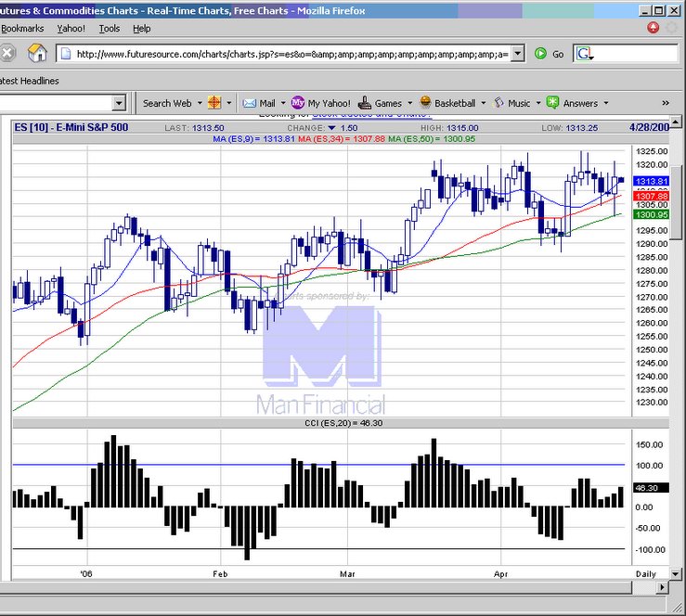Click the Mar axis label
The image size is (686, 616).
(x=347, y=574)
